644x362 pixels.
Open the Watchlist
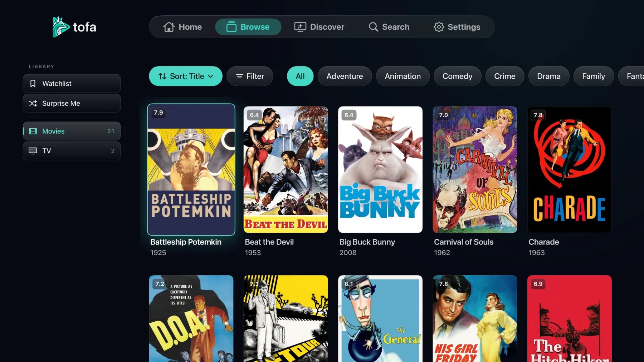[x=72, y=84]
